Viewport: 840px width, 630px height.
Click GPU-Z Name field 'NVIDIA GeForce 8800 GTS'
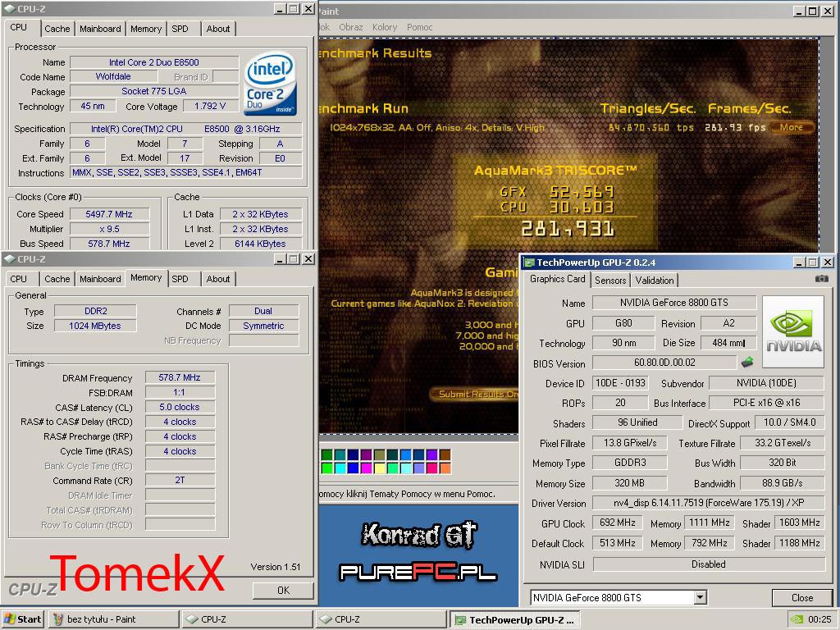[x=674, y=303]
